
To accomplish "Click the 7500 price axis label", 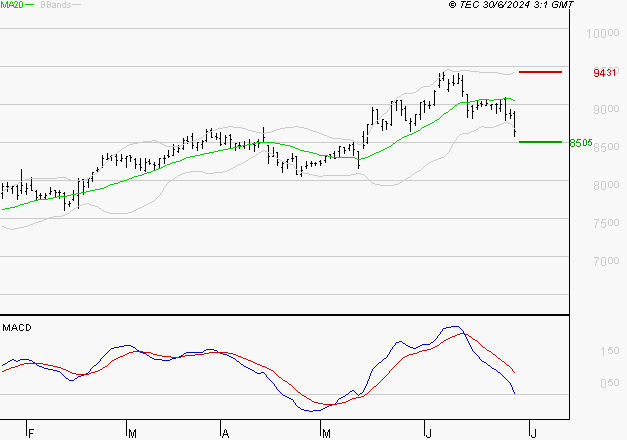I will (606, 223).
